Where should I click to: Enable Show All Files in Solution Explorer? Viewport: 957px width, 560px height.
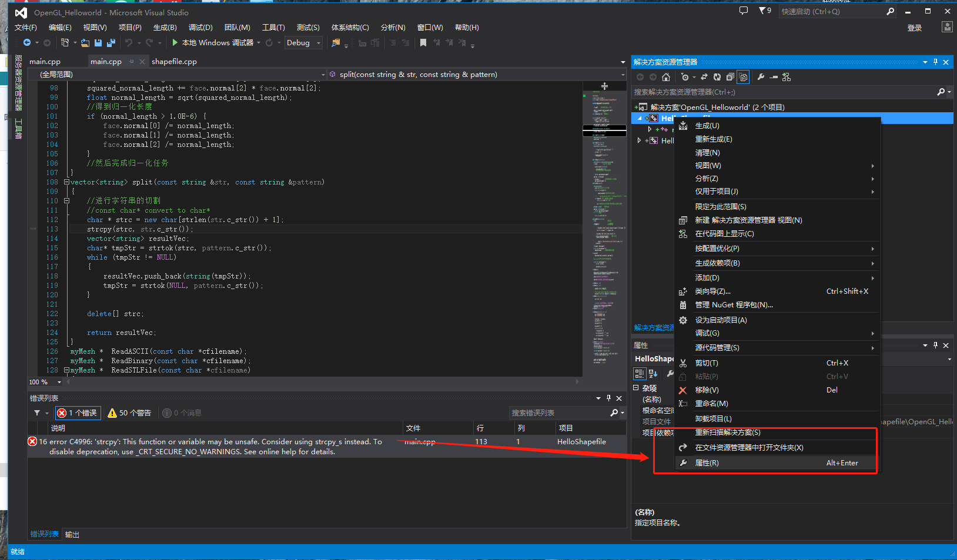pos(742,77)
